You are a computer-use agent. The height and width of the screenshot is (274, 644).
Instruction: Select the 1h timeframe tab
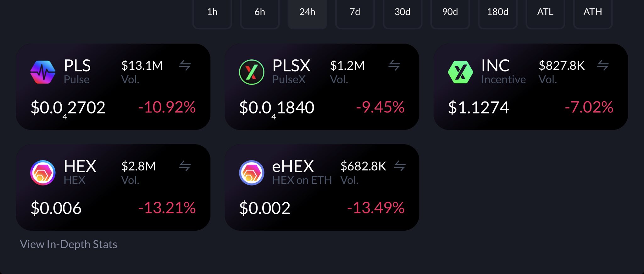click(x=212, y=12)
